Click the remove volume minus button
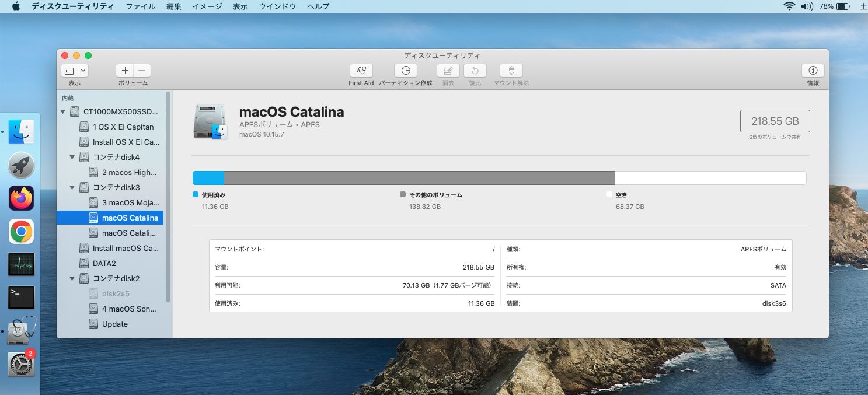The width and height of the screenshot is (868, 395). [142, 71]
